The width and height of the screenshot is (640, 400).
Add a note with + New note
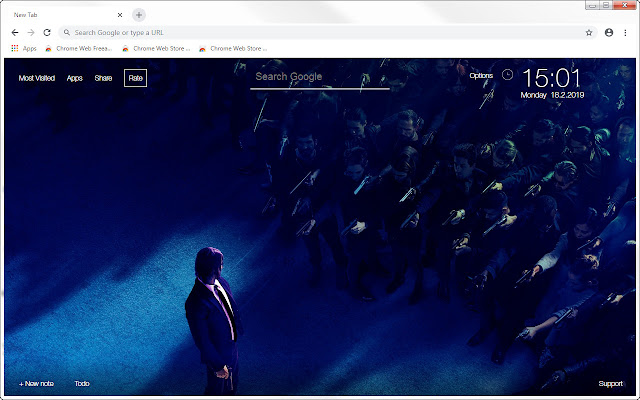tap(36, 384)
